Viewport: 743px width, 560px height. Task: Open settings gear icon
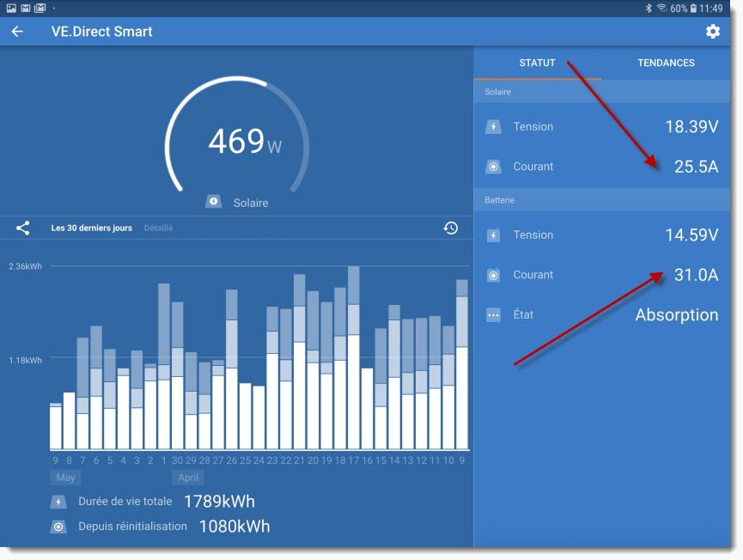click(x=713, y=31)
